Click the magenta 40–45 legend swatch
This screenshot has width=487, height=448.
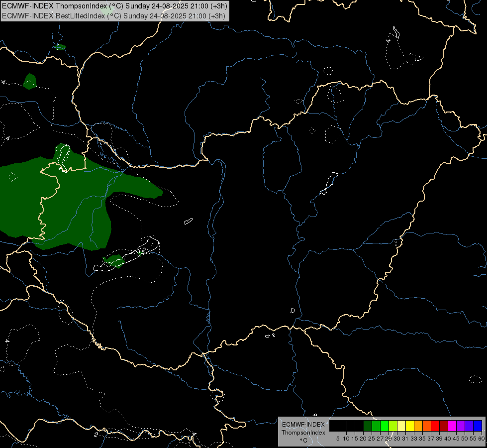click(452, 426)
